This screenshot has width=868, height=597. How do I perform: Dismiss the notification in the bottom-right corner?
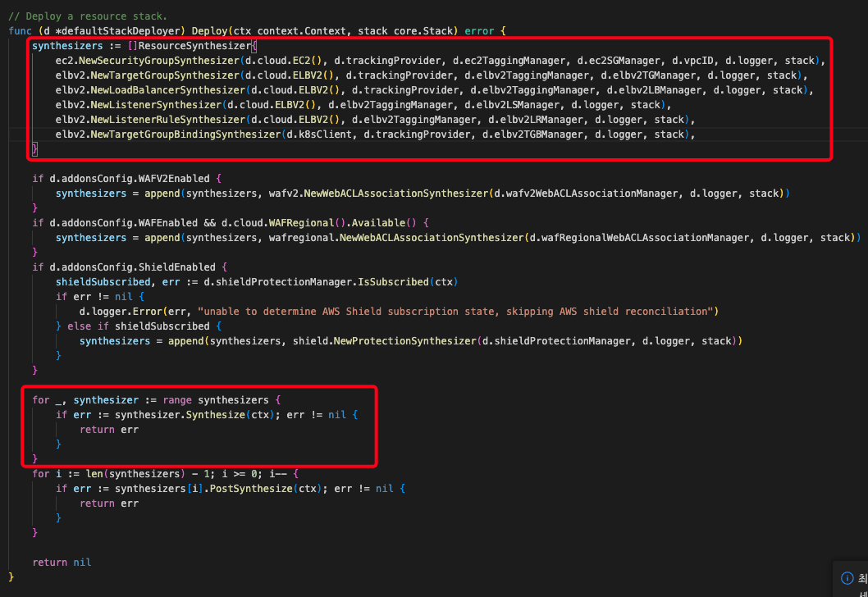click(865, 577)
